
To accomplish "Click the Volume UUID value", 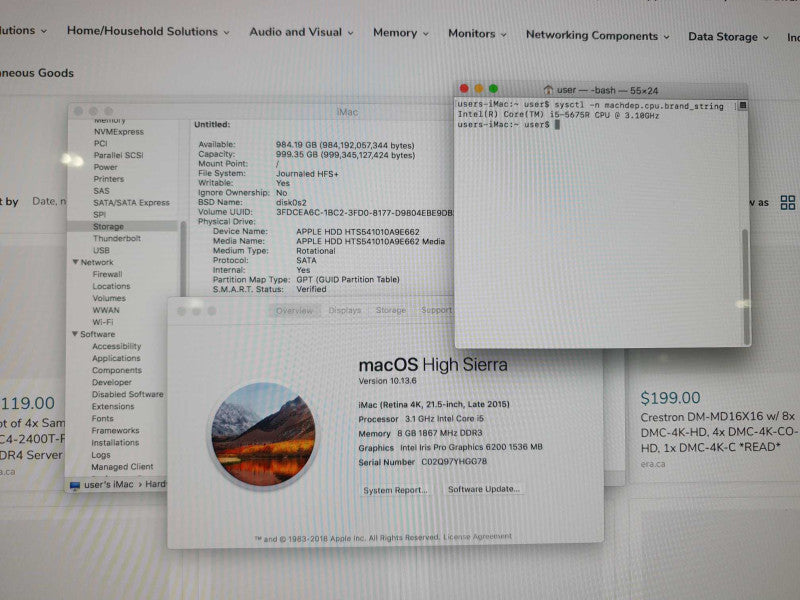I will point(364,212).
